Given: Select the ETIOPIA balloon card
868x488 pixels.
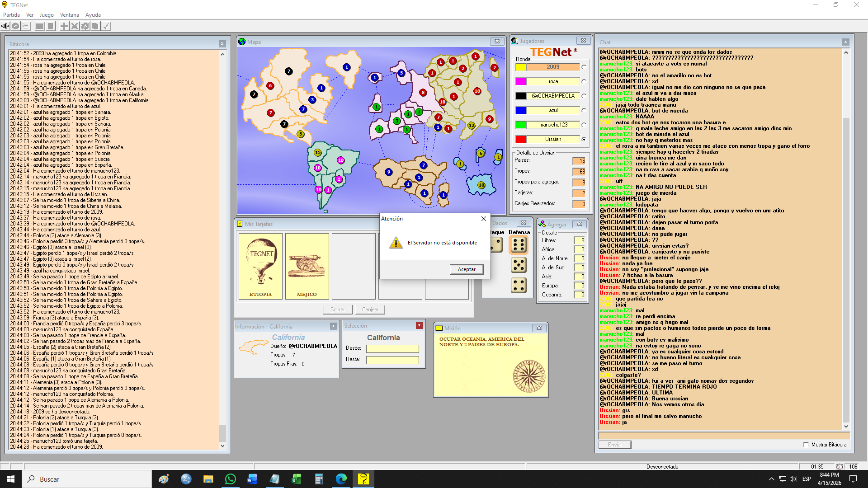Looking at the screenshot, I should (261, 266).
